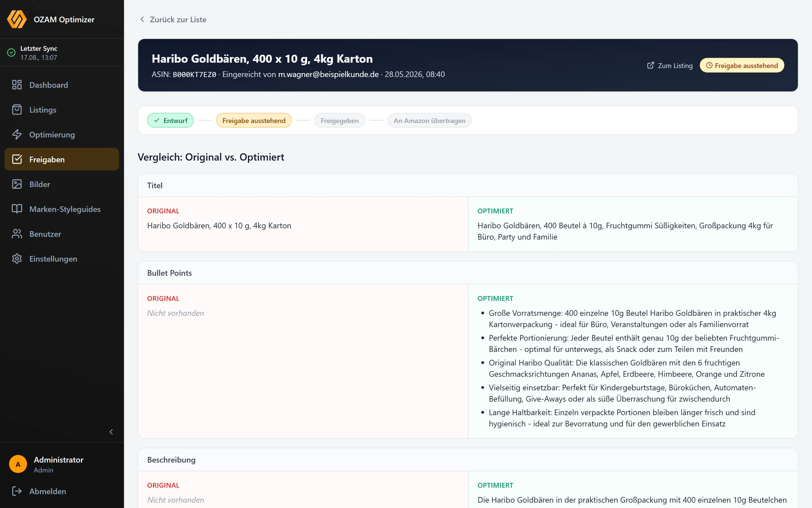The image size is (812, 508).
Task: Click the Abmelden logout label
Action: click(48, 491)
